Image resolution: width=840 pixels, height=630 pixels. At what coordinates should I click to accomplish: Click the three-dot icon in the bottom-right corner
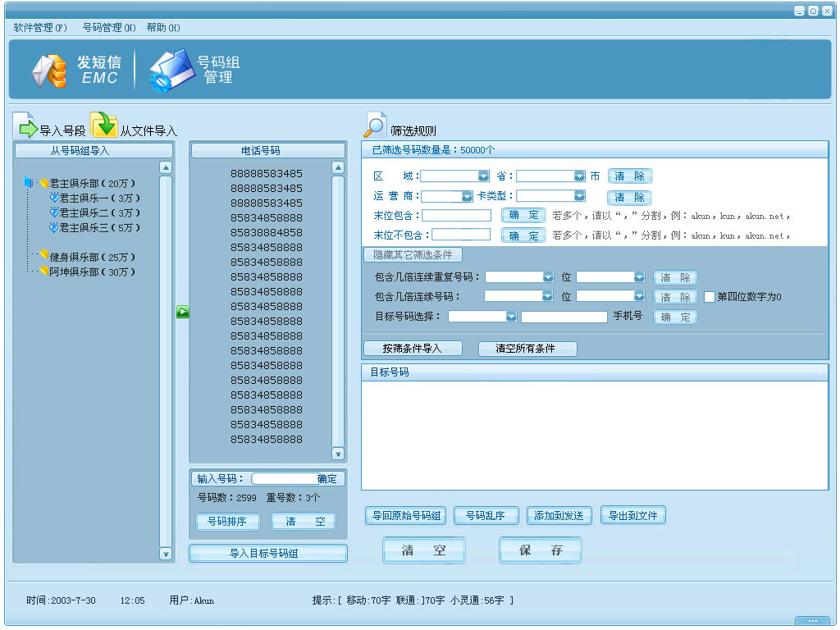coord(811,620)
